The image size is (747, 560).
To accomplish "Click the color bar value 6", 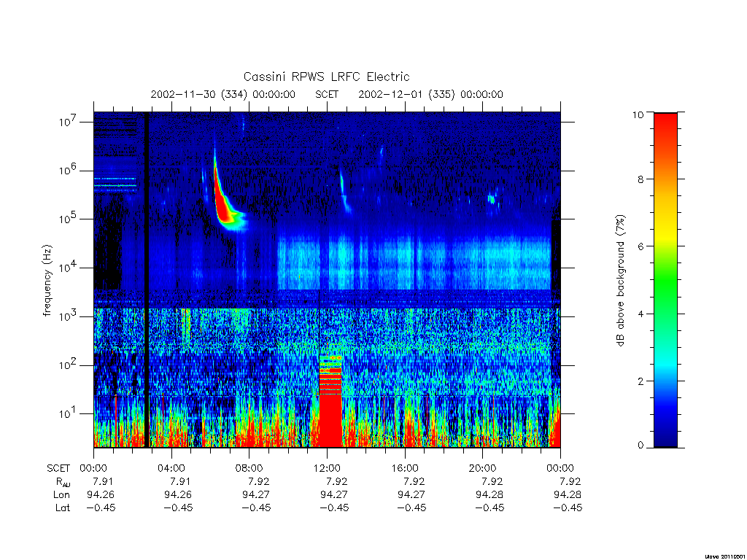I will pos(640,246).
